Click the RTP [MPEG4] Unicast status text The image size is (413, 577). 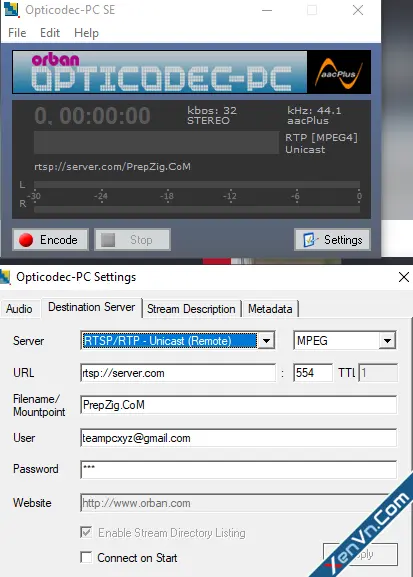point(321,144)
